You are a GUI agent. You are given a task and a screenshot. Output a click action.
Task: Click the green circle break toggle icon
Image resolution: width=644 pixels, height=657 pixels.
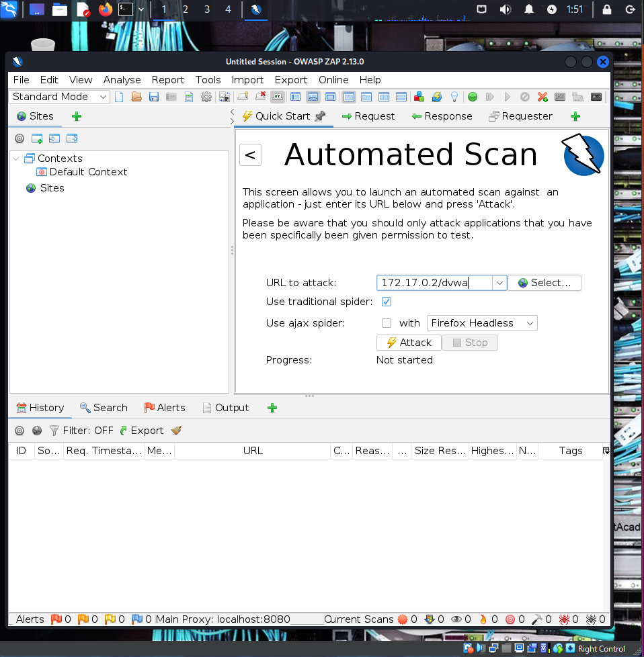tap(473, 97)
